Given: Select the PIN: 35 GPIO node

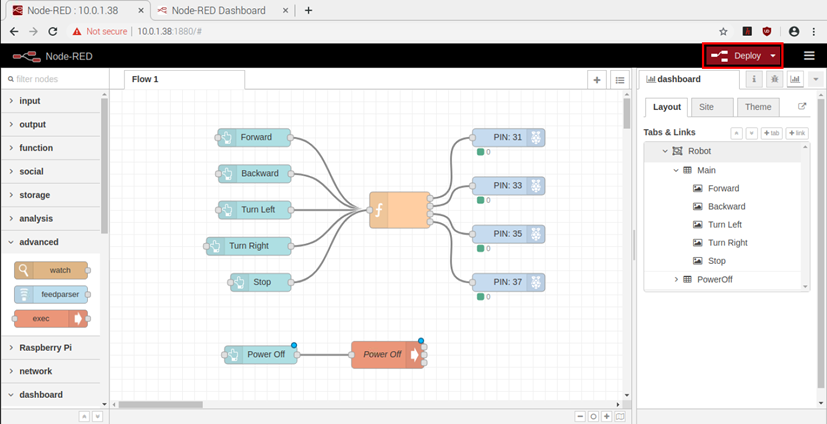Looking at the screenshot, I should click(508, 234).
